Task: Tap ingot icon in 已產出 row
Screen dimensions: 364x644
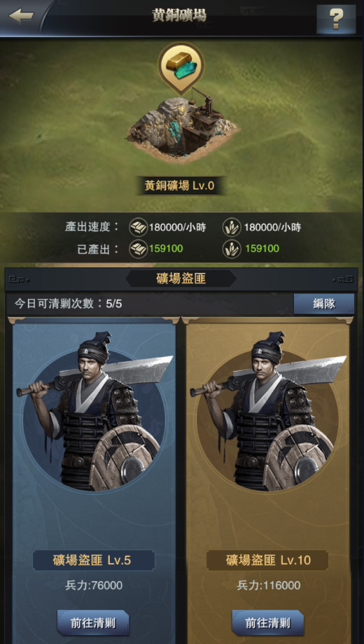Action: tap(138, 248)
